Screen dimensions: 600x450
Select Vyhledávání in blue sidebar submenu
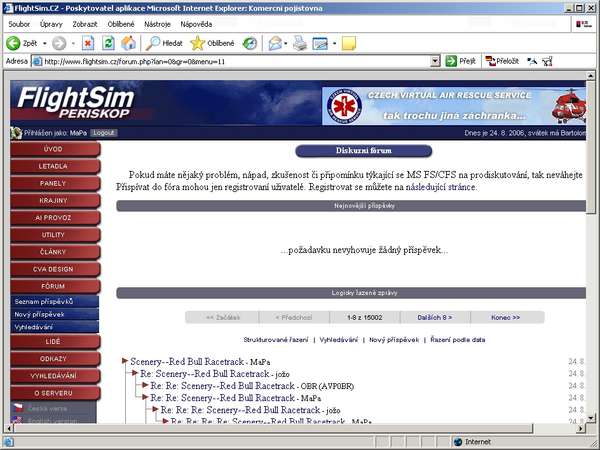click(55, 327)
